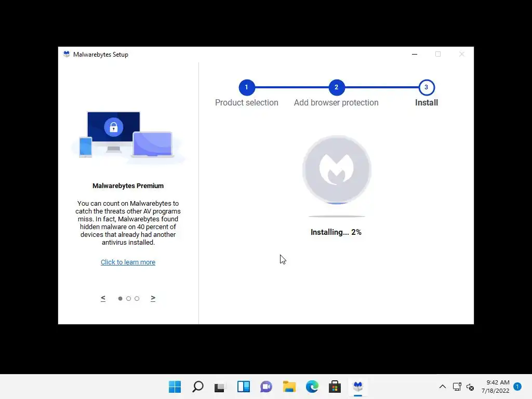Click the install progress bar under logo
The width and height of the screenshot is (532, 399).
[337, 216]
